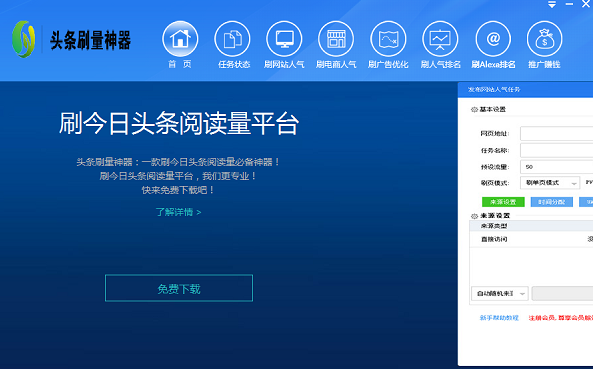The width and height of the screenshot is (593, 369).
Task: Open the 推广赚钱 money bag icon
Action: (x=545, y=39)
